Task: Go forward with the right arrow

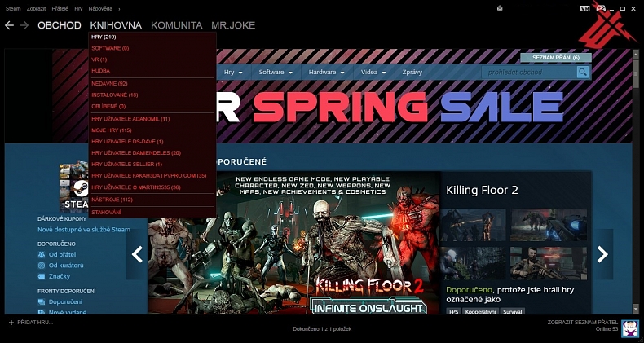Action: click(x=24, y=25)
